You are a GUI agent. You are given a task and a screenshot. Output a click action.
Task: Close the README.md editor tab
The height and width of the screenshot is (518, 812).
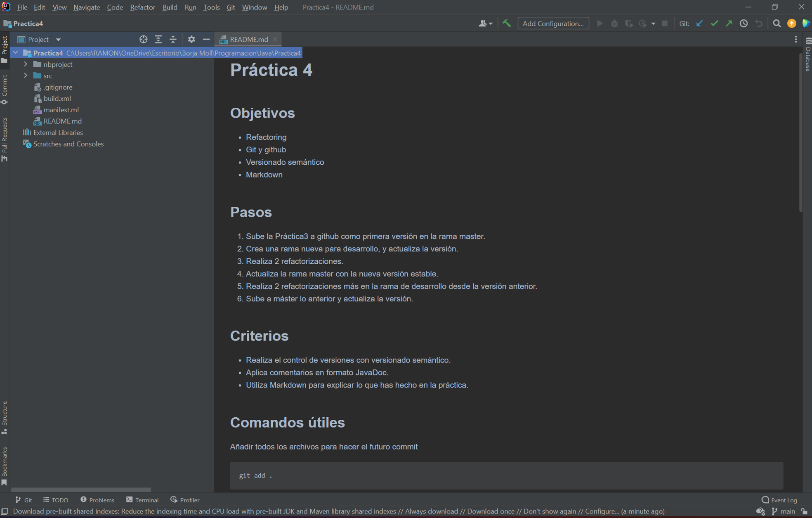[275, 39]
